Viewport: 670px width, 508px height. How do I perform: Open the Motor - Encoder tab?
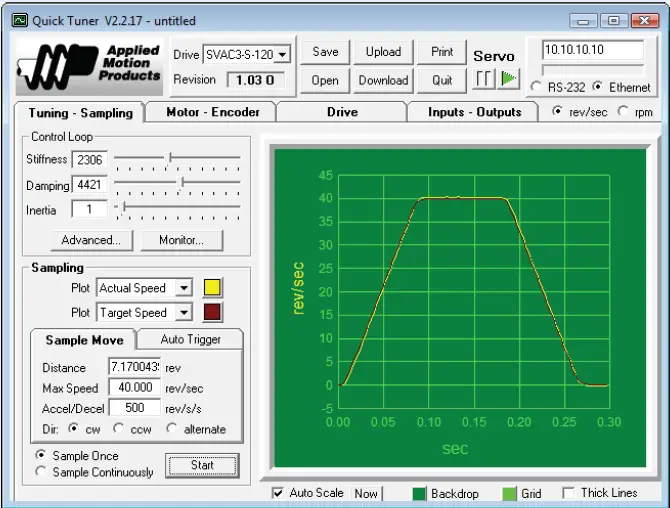point(212,112)
